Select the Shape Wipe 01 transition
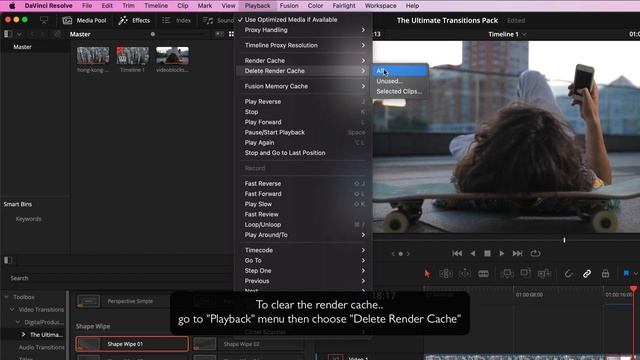Image resolution: width=640 pixels, height=360 pixels. coord(132,344)
